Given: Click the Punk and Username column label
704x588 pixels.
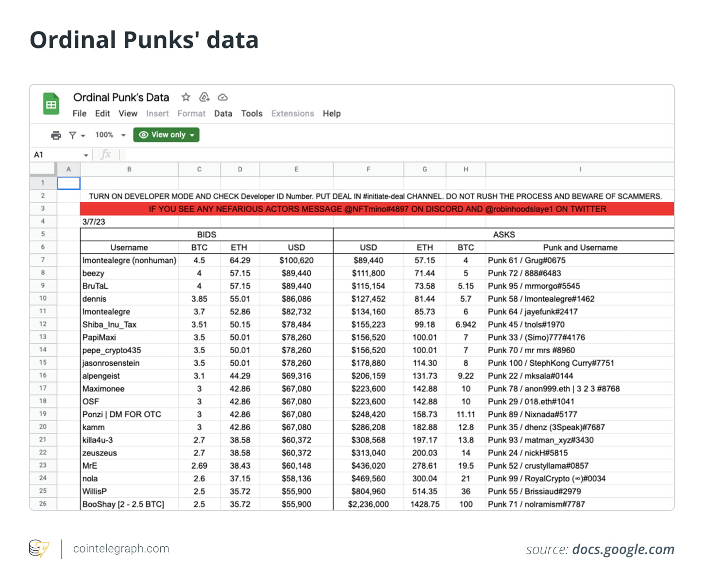Looking at the screenshot, I should pyautogui.click(x=580, y=247).
